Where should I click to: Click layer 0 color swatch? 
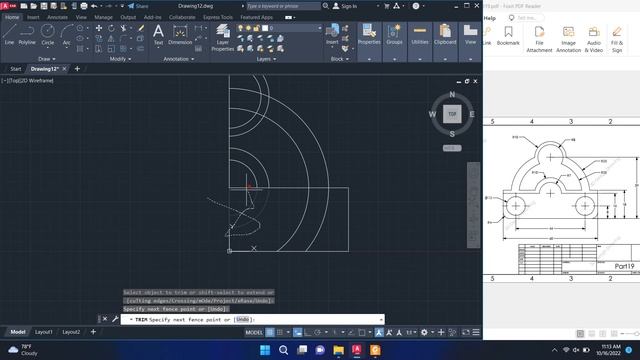coord(265,28)
